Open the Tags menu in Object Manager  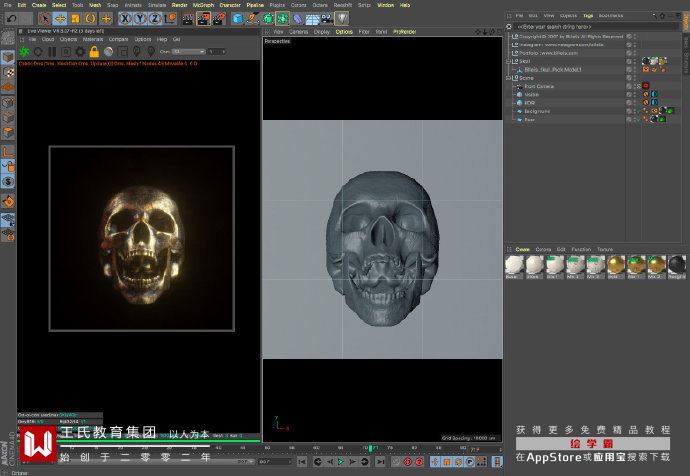588,16
